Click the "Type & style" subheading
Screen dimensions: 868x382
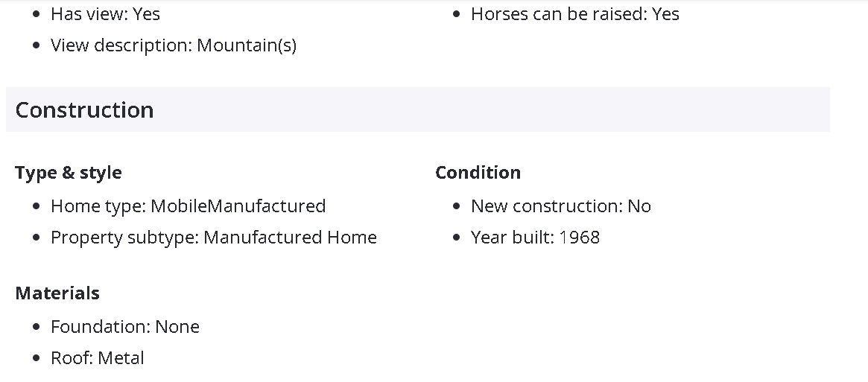(x=69, y=173)
